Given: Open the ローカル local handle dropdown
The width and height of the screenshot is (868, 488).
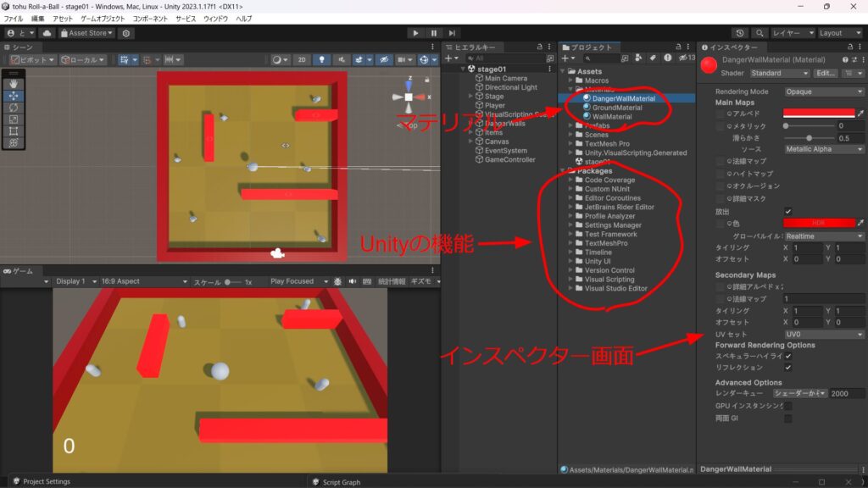Looking at the screenshot, I should [82, 60].
